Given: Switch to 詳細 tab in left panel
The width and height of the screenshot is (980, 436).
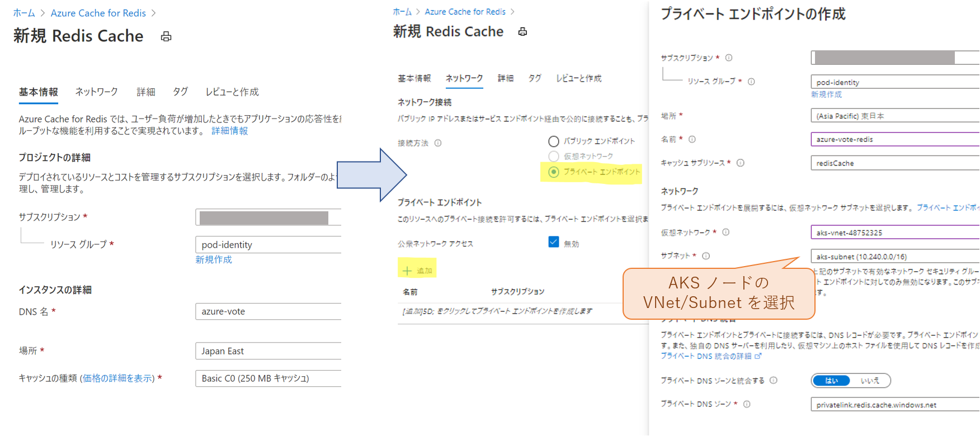Looking at the screenshot, I should click(146, 92).
